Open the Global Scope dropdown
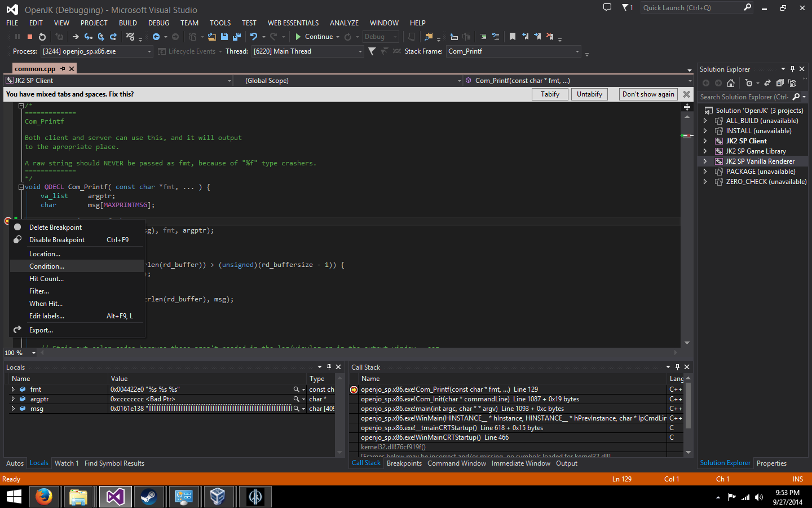 click(348, 81)
